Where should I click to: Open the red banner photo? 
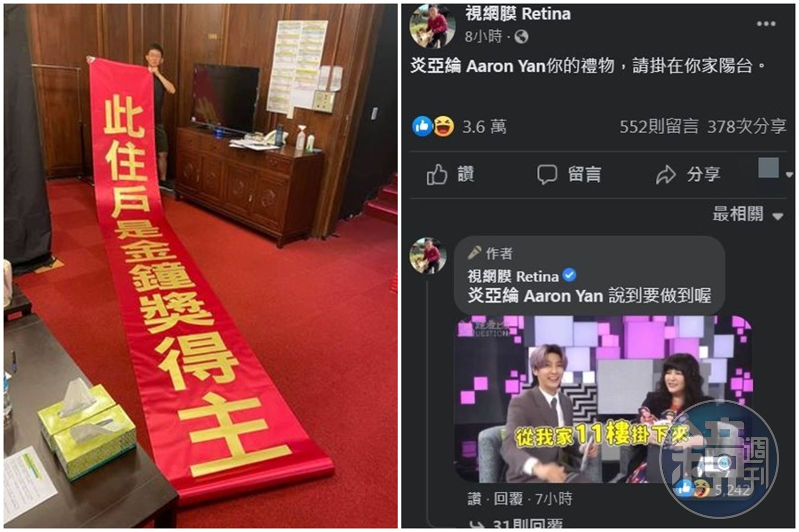coord(201,266)
